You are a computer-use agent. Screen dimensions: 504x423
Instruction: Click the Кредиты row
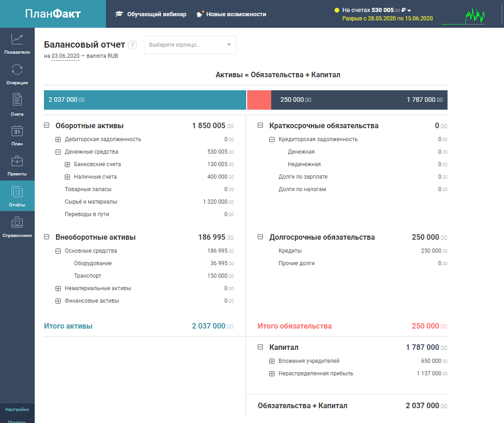point(363,251)
